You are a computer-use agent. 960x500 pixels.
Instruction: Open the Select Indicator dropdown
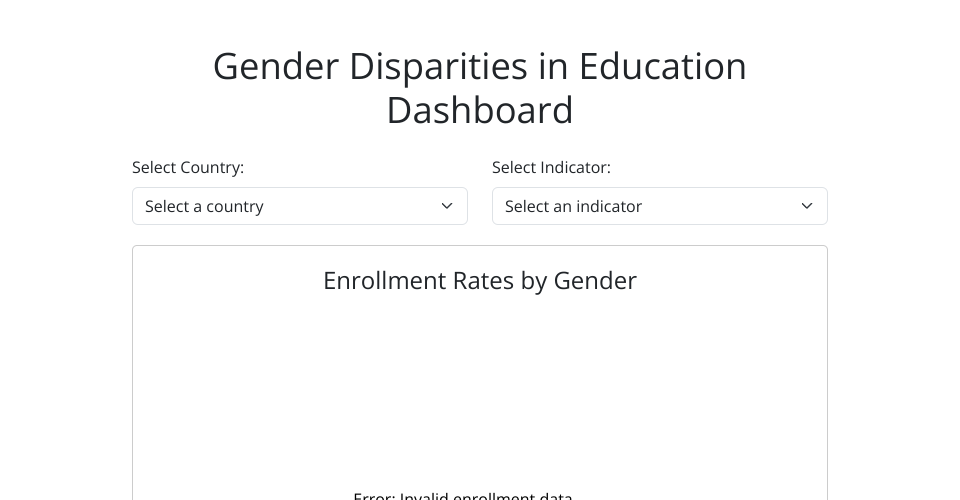(x=660, y=206)
